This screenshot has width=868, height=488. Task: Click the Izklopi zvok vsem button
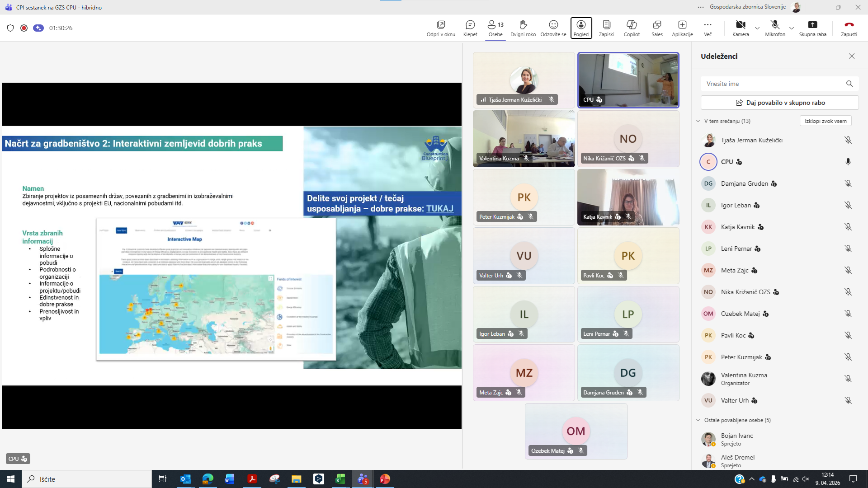click(826, 121)
